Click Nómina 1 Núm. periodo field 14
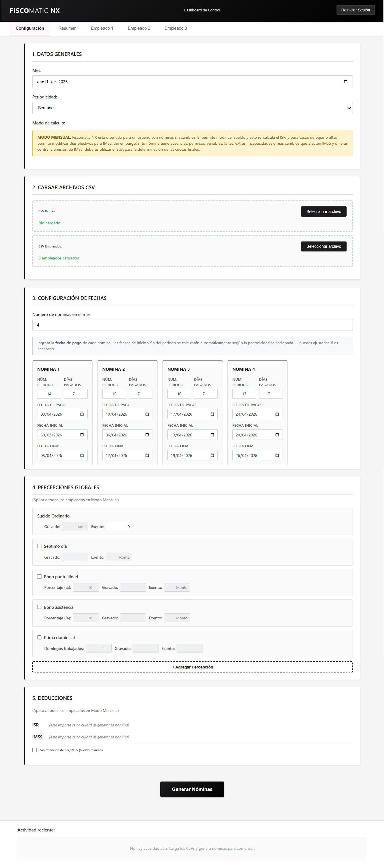This screenshot has width=384, height=868. pyautogui.click(x=49, y=394)
